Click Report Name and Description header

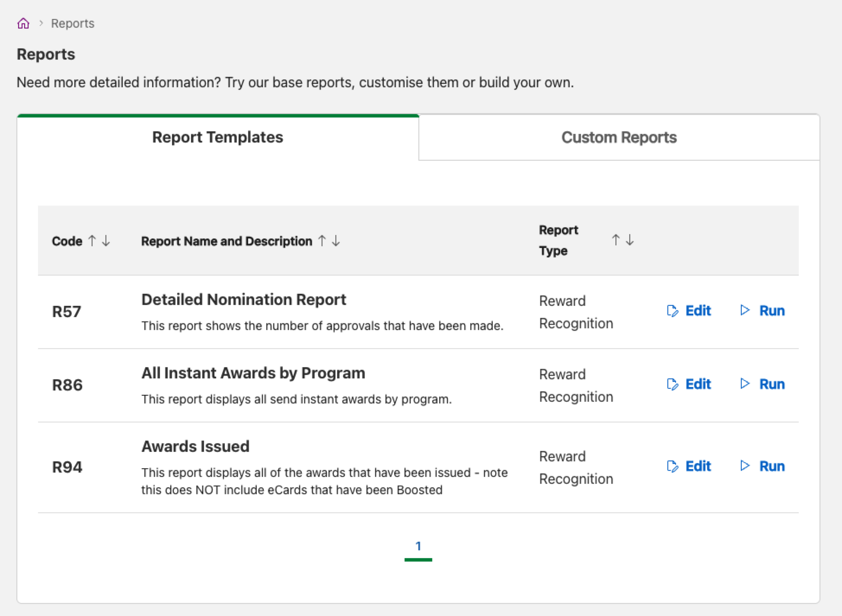[x=226, y=241]
